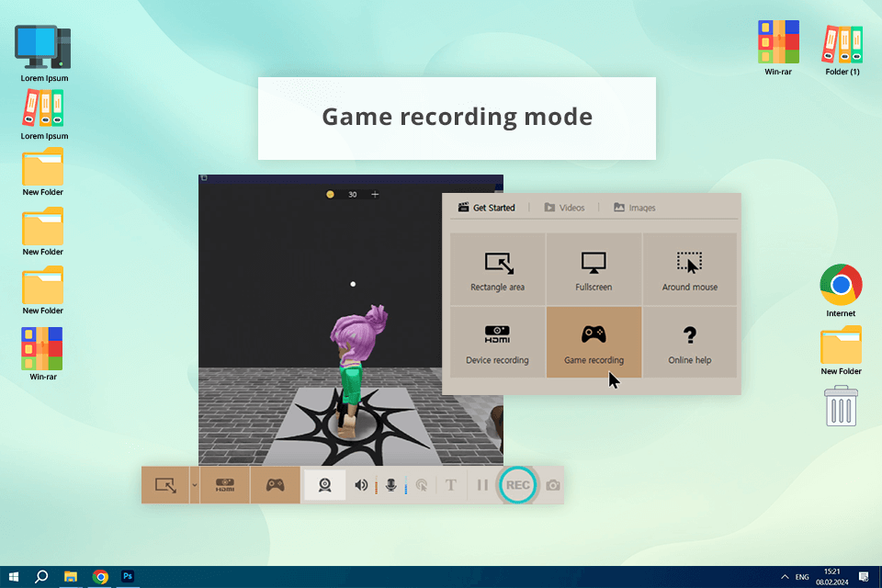Open the Device recording HDMI tile
The image size is (882, 588).
click(x=497, y=342)
